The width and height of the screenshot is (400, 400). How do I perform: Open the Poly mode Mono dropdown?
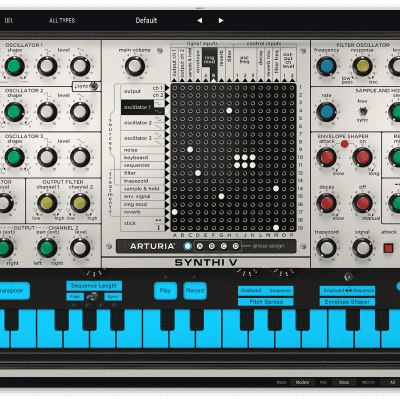(x=344, y=382)
